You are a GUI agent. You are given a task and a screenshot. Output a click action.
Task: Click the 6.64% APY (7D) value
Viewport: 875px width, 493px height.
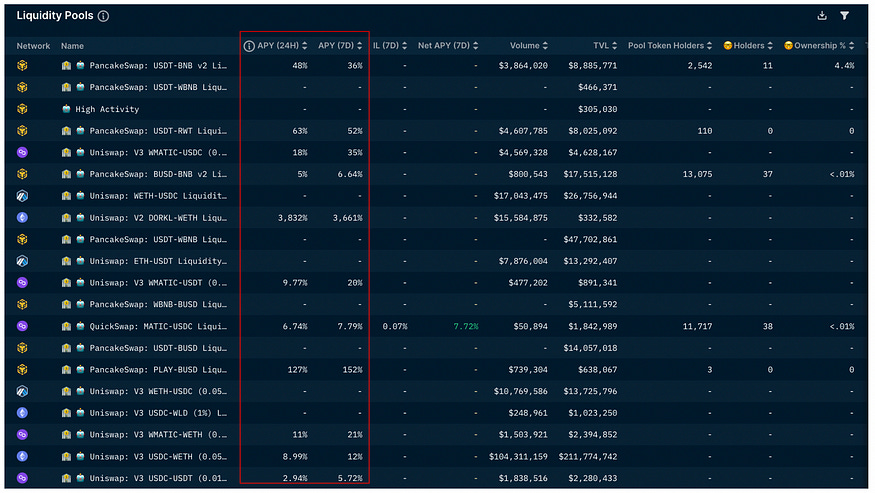(x=350, y=174)
